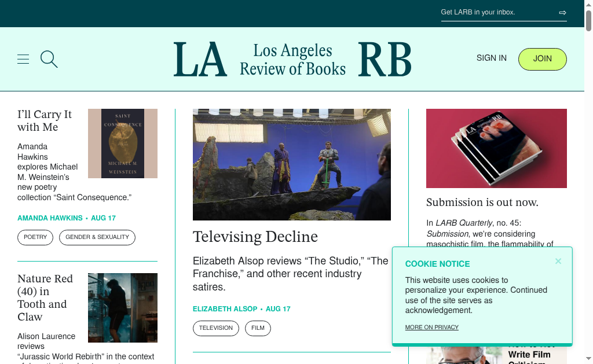Screen dimensions: 593x364
Task: Submit newsletter email with arrow icon
Action: (562, 13)
